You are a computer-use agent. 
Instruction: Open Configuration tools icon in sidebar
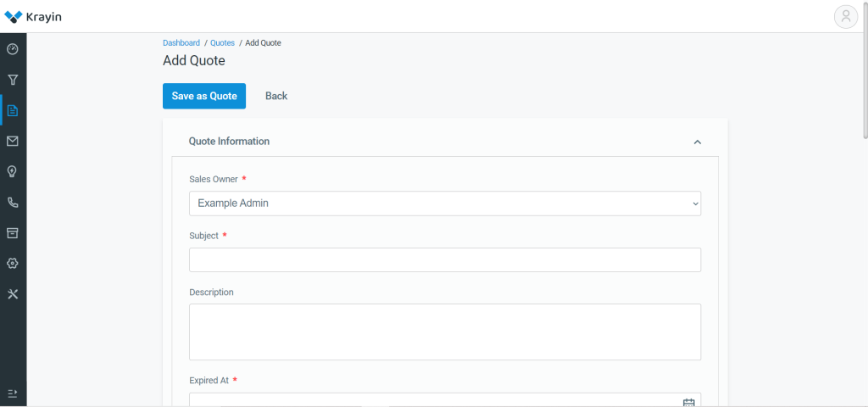13,293
